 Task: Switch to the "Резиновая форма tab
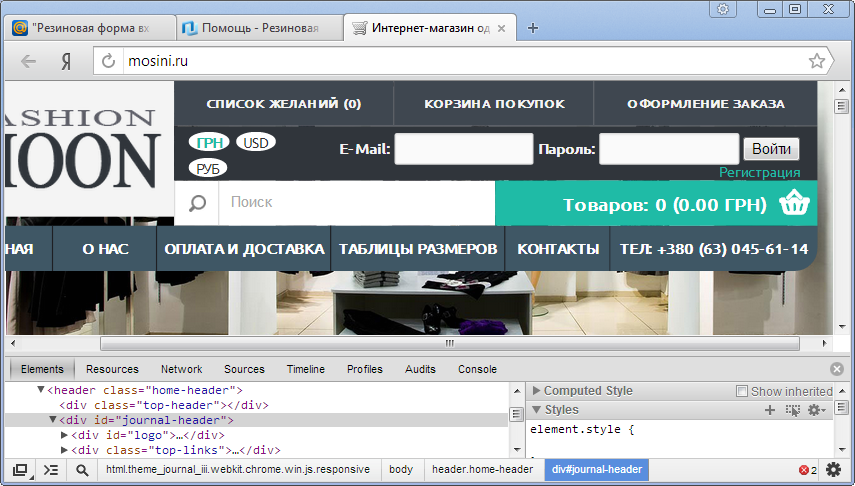[x=90, y=28]
